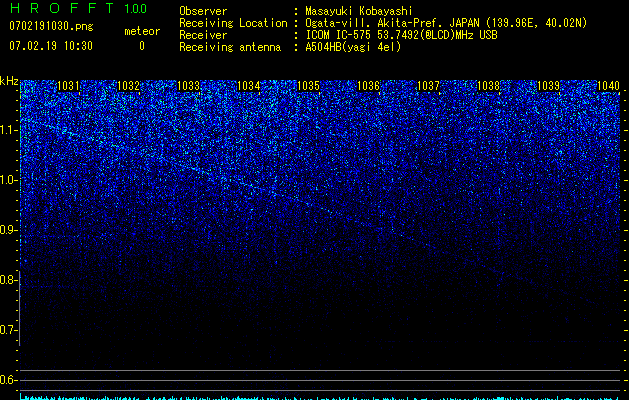629x400 pixels.
Task: Click the Observer label
Action: (203, 11)
